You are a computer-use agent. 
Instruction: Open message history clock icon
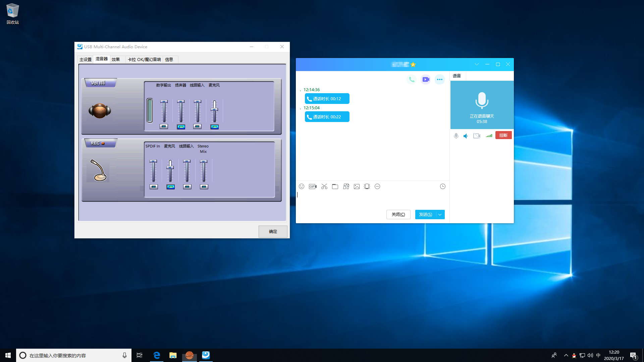click(x=442, y=186)
